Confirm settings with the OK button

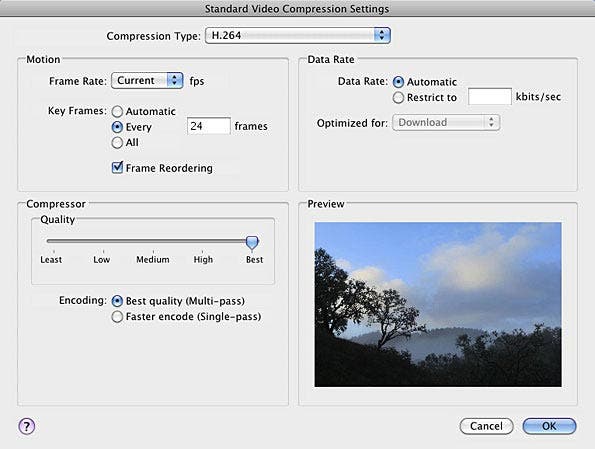click(549, 426)
